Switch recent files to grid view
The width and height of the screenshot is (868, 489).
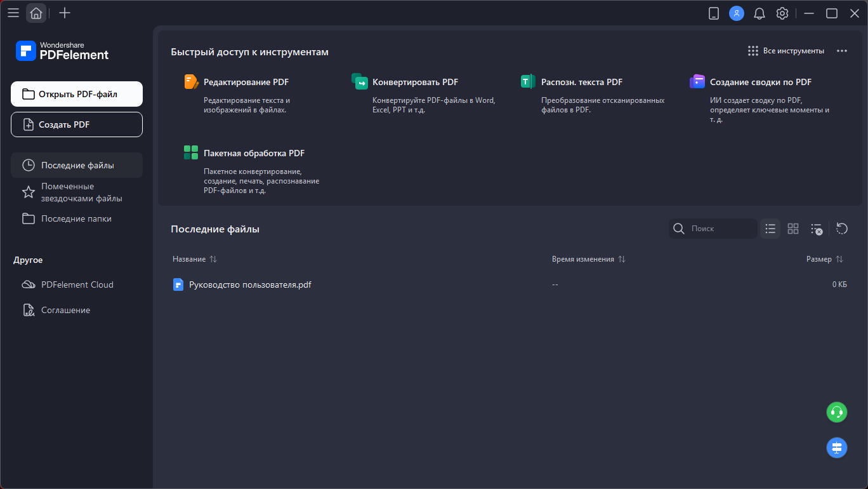coord(793,229)
